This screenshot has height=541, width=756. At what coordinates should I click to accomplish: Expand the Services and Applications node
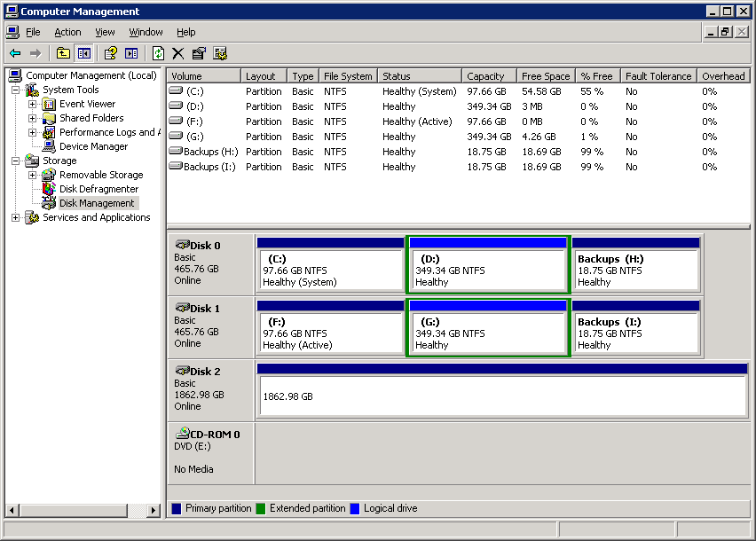15,216
